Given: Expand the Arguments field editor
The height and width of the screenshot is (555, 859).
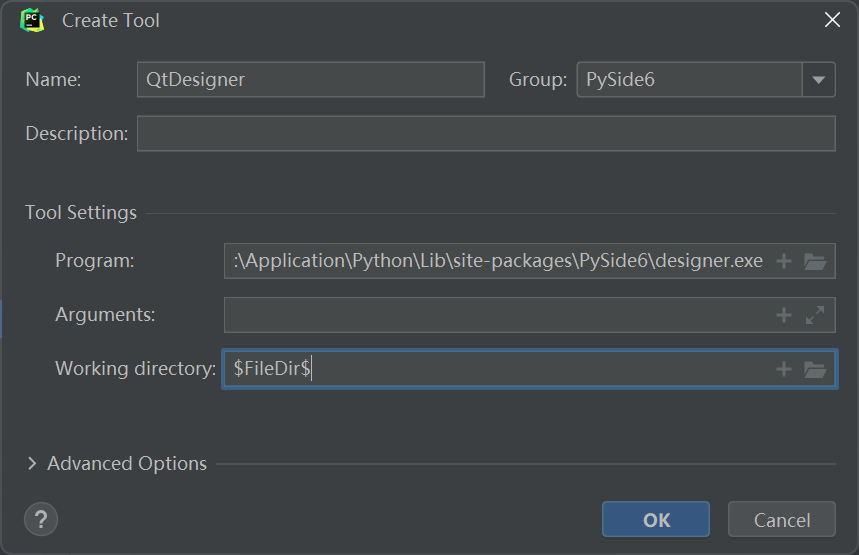Looking at the screenshot, I should (x=815, y=315).
